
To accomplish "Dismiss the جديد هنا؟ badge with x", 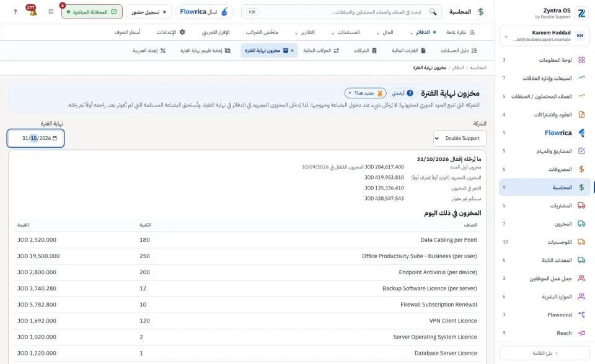I will (350, 93).
